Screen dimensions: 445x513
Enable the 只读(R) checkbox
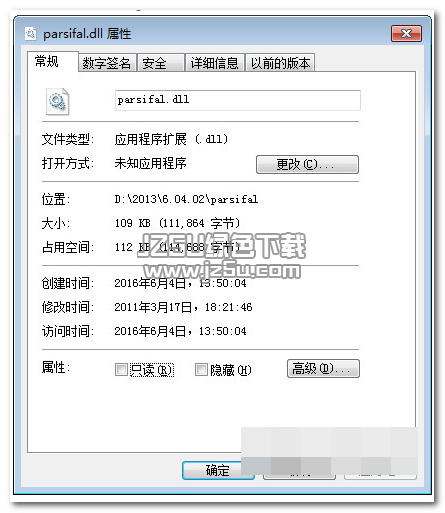point(121,369)
